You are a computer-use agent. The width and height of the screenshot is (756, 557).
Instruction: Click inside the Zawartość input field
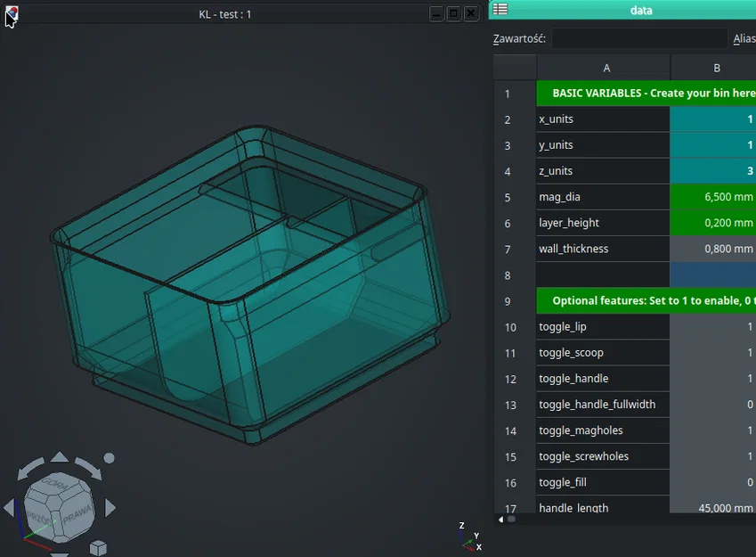coord(638,38)
